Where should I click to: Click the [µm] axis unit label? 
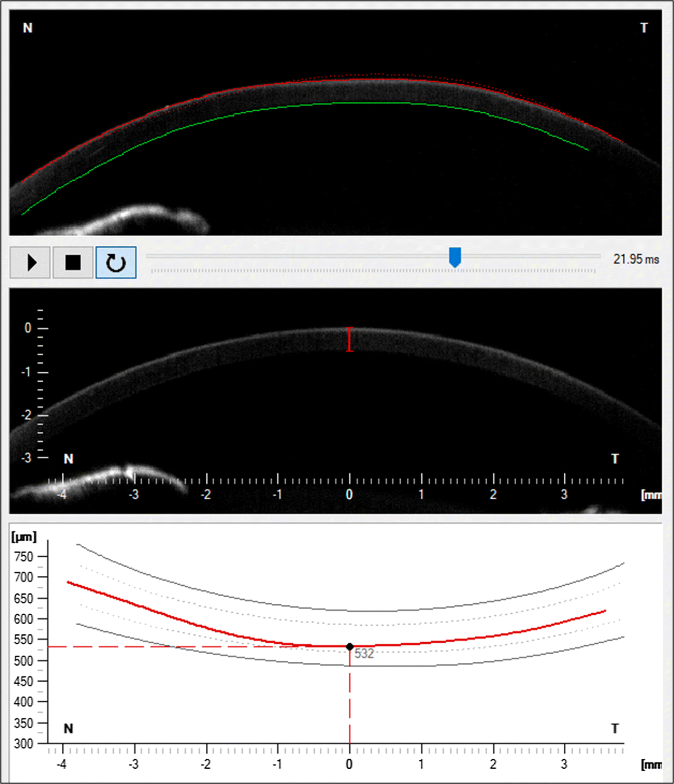pyautogui.click(x=24, y=537)
